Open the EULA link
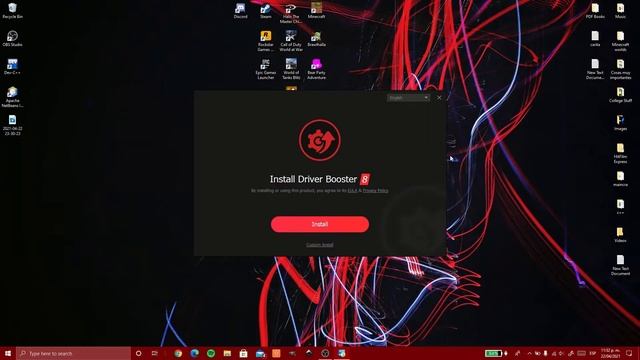 click(352, 191)
